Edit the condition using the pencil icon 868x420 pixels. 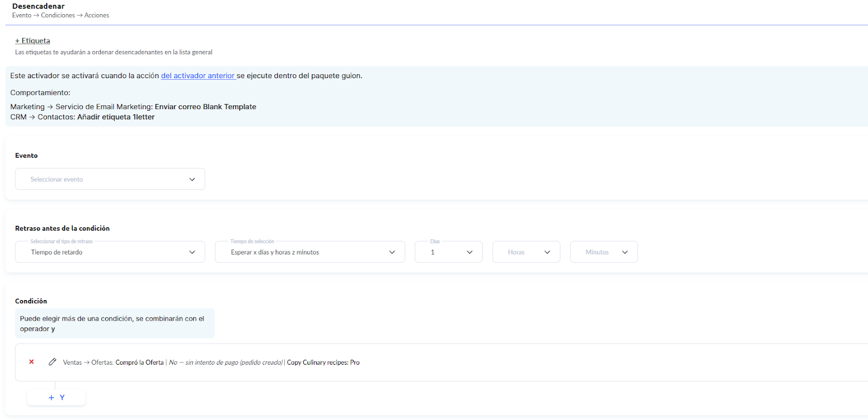52,362
